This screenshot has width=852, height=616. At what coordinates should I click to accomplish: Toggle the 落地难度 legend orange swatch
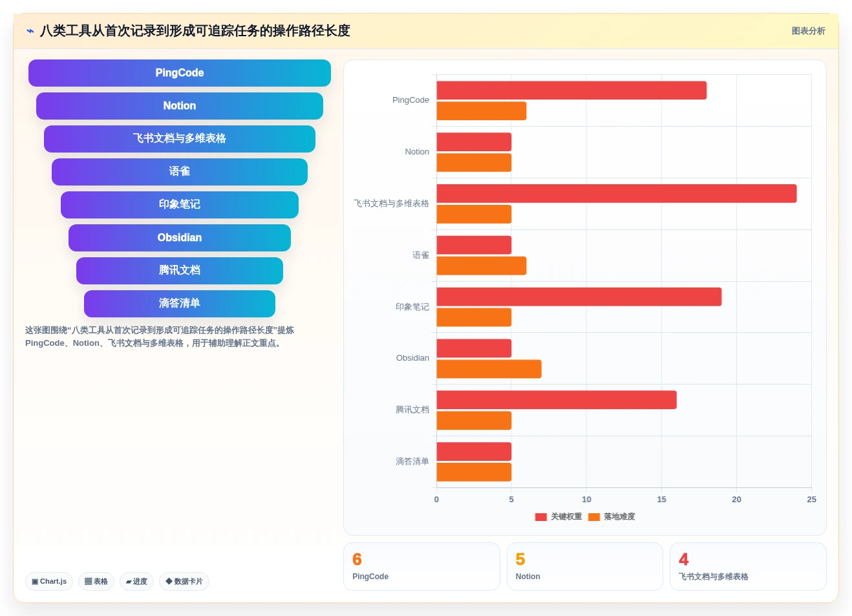click(594, 516)
